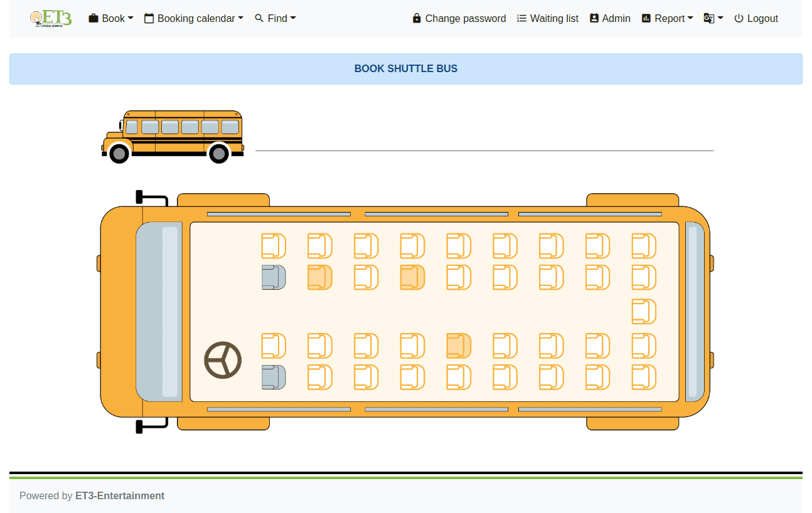Click the power icon next to Logout
This screenshot has height=513, width=812.
[x=739, y=18]
